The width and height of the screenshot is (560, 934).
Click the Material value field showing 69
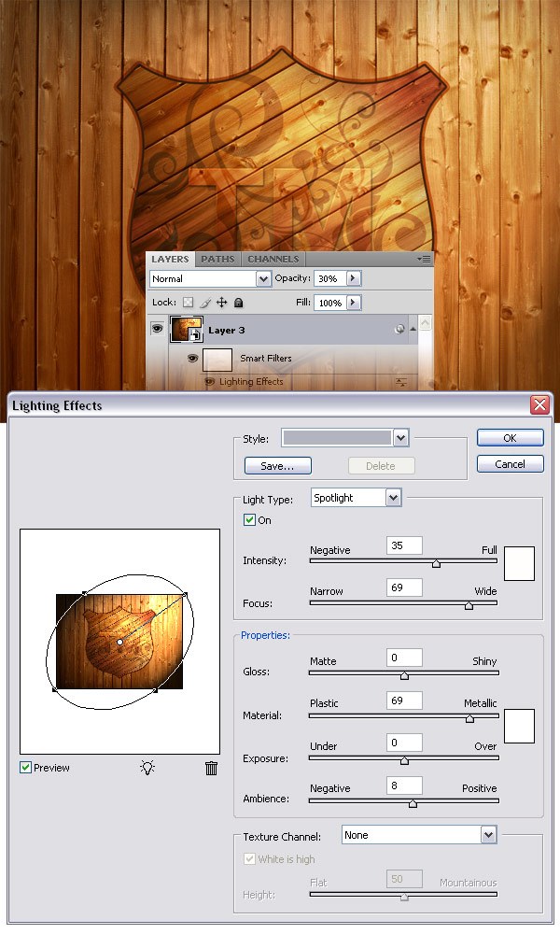(405, 700)
